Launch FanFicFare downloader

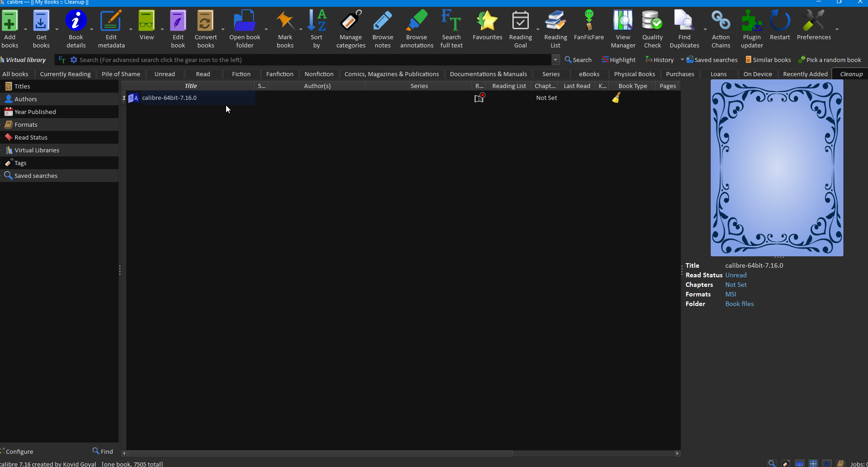coord(589,25)
